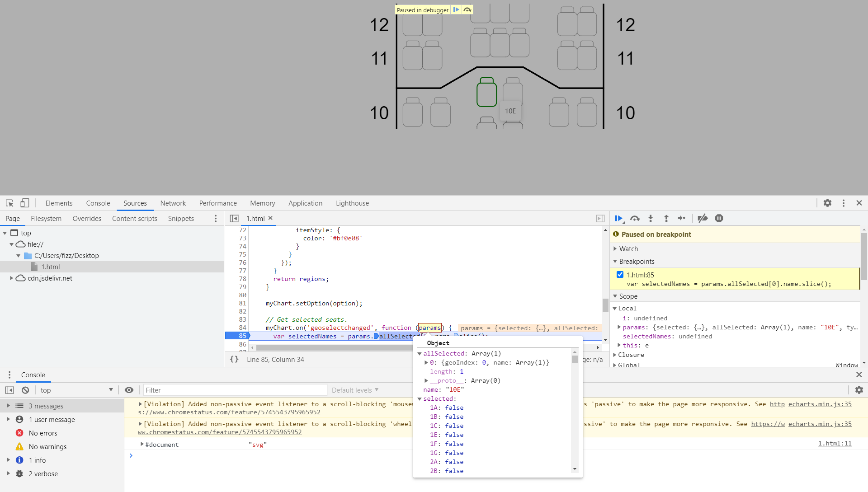Expand the Watch section

pyautogui.click(x=628, y=249)
